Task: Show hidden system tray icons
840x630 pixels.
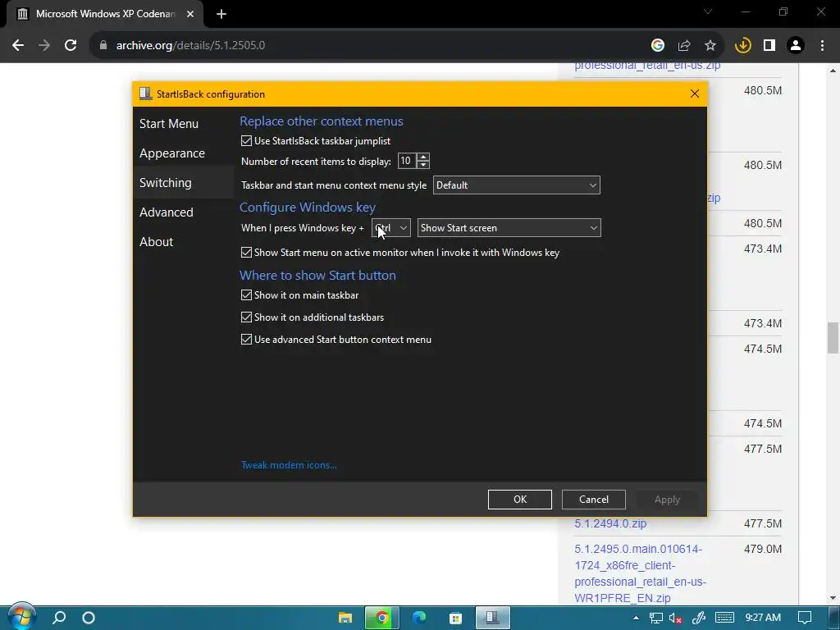Action: pyautogui.click(x=636, y=618)
